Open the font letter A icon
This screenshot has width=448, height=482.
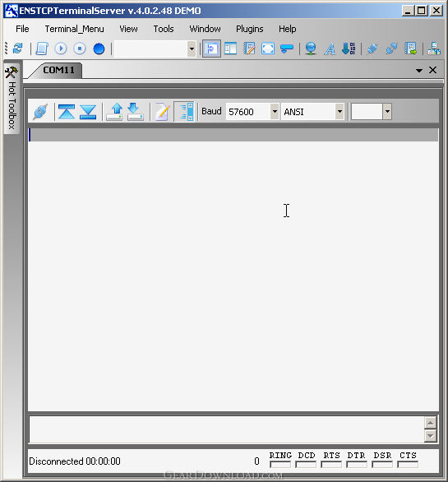[330, 49]
